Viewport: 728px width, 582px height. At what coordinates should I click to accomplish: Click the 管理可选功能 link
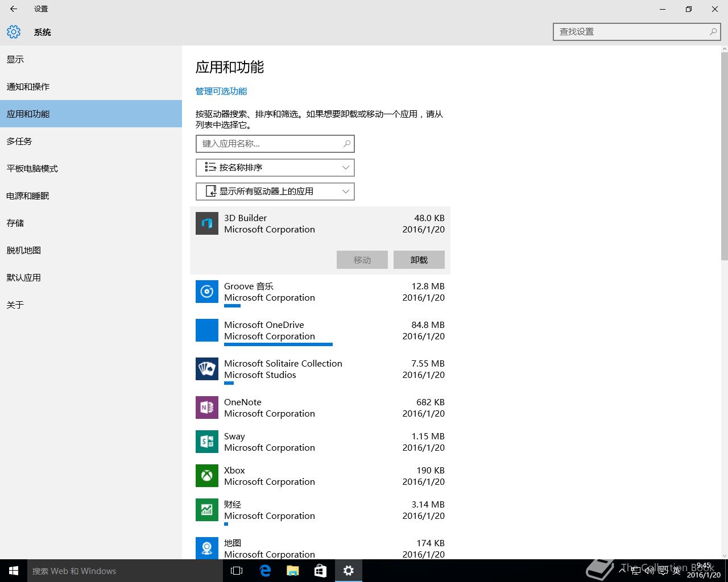pyautogui.click(x=221, y=91)
